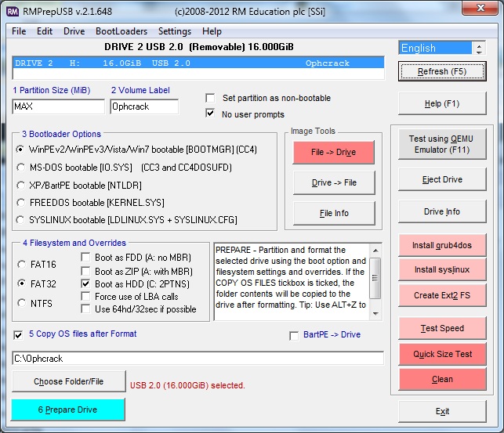This screenshot has width=504, height=433.
Task: Click the Help (F1) button
Action: click(442, 103)
